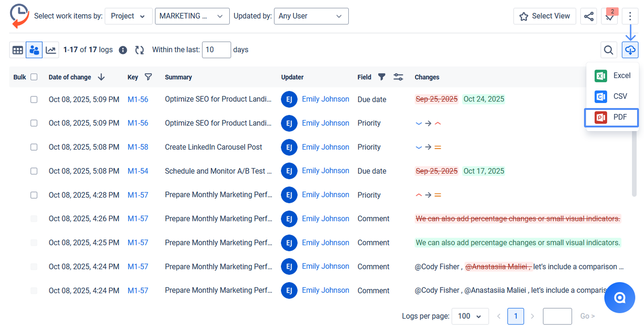Image resolution: width=644 pixels, height=326 pixels.
Task: Open the three-dot more options menu
Action: pyautogui.click(x=630, y=16)
